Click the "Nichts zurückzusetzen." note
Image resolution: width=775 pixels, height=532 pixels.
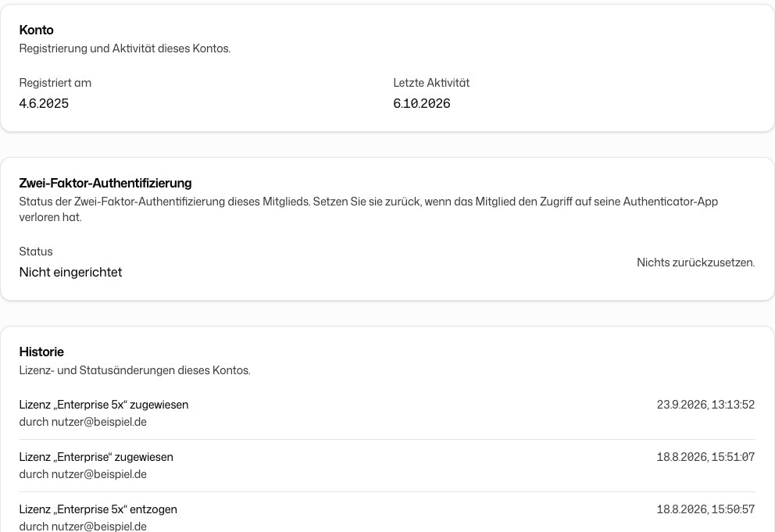click(x=696, y=262)
